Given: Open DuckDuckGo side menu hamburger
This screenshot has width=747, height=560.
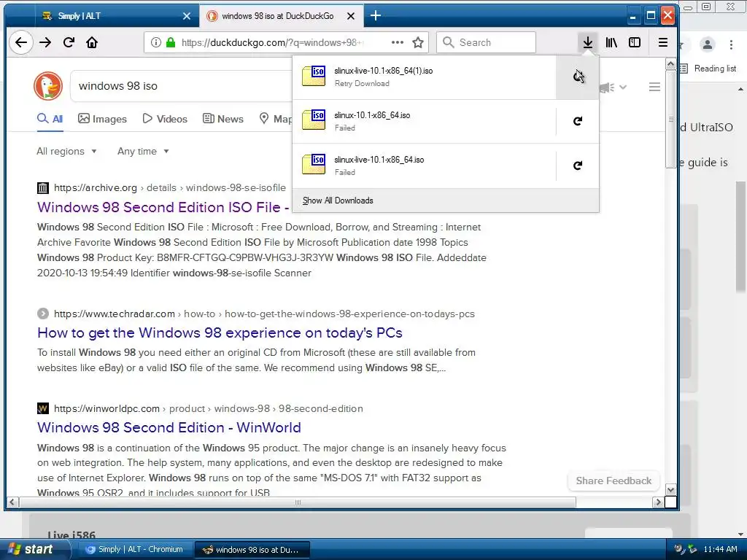Looking at the screenshot, I should (654, 87).
